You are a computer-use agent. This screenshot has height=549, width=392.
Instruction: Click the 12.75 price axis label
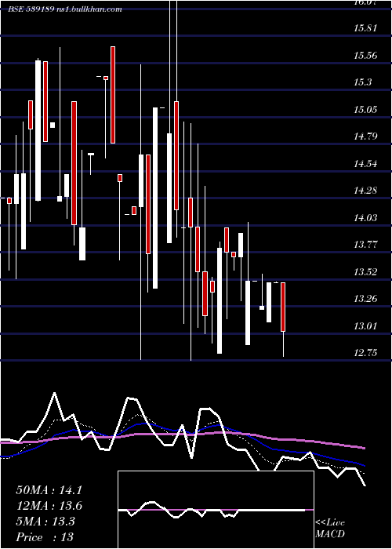coord(365,353)
